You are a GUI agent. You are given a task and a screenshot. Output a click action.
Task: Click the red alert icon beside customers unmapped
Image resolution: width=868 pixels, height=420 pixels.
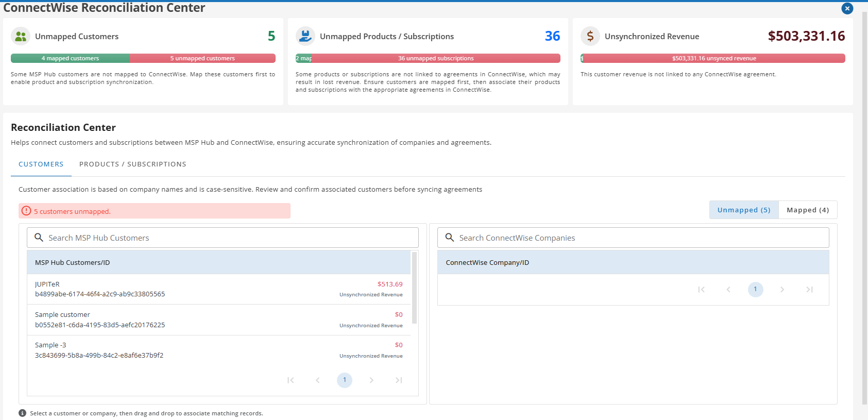26,211
